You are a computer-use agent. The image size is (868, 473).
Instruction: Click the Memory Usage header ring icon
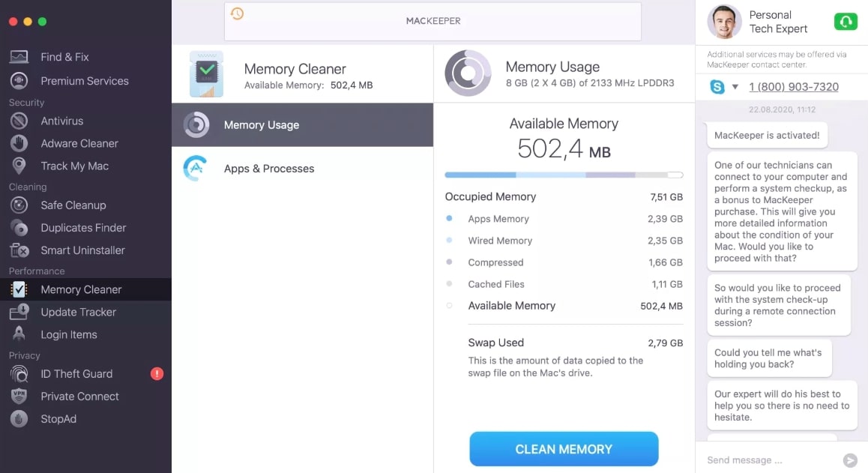(x=468, y=73)
